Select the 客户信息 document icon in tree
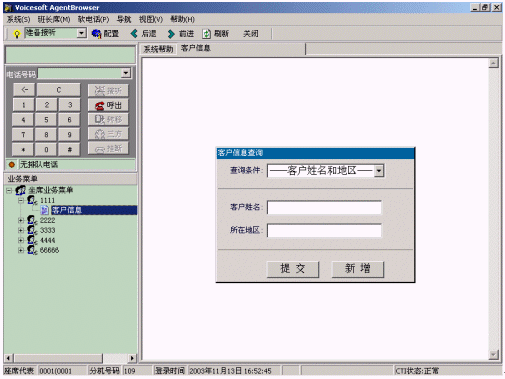The height and width of the screenshot is (379, 505). [x=44, y=210]
